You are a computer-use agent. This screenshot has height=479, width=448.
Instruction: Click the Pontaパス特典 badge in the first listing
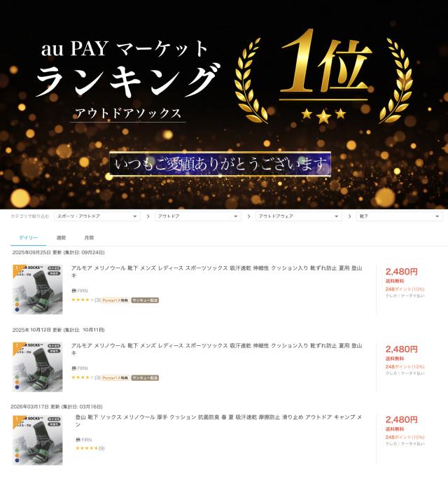[x=115, y=300]
